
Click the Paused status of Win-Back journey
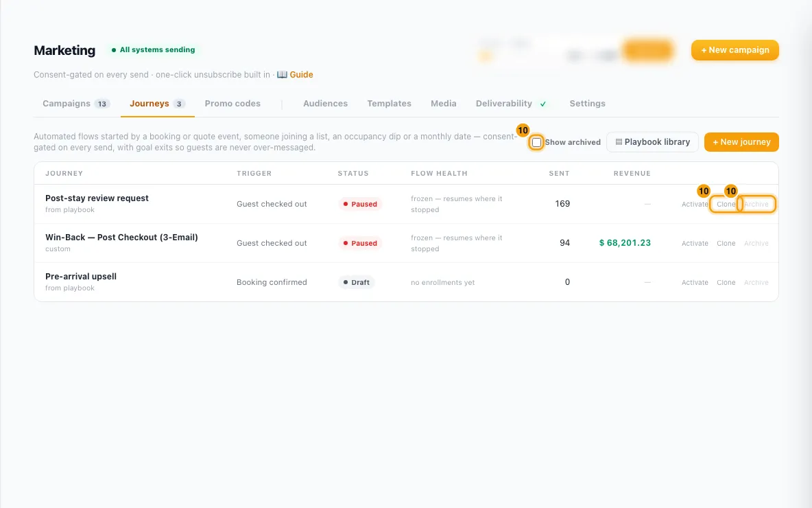[360, 243]
